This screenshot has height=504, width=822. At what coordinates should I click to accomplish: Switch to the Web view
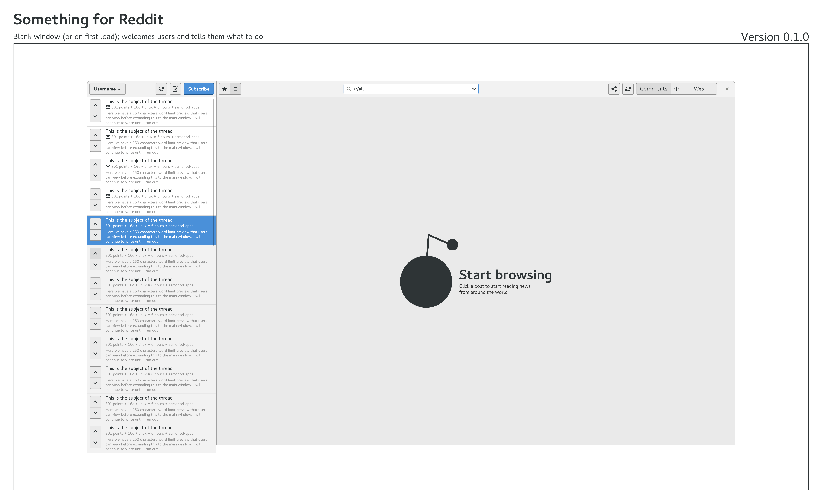click(x=699, y=89)
